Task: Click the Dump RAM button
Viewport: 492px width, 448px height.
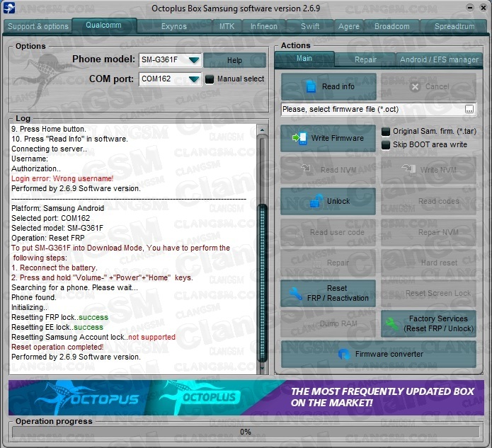Action: 328,323
